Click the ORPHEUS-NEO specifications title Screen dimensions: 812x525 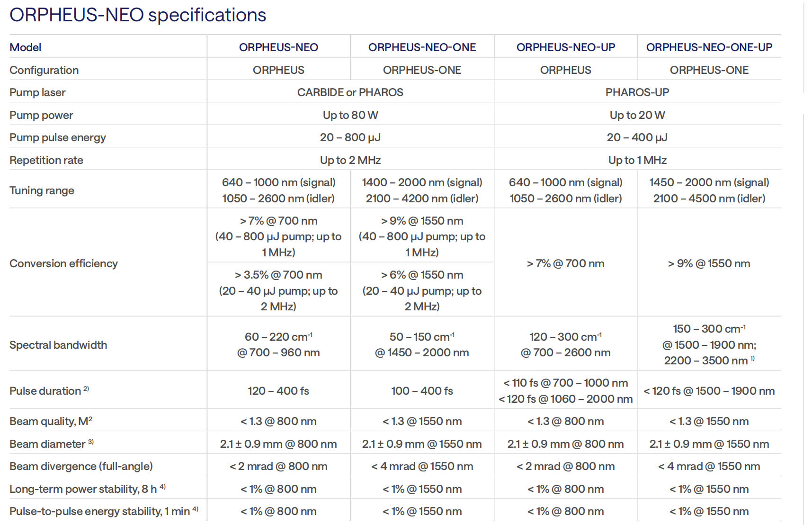click(x=138, y=15)
